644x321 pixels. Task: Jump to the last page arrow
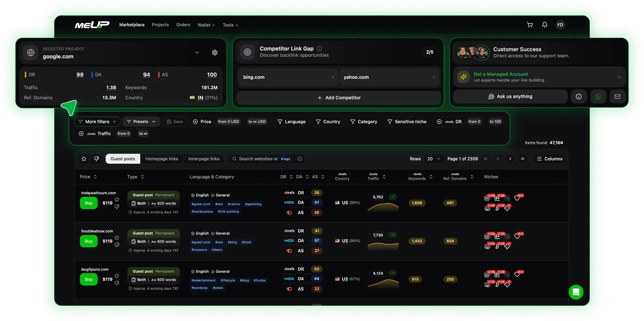(x=523, y=159)
